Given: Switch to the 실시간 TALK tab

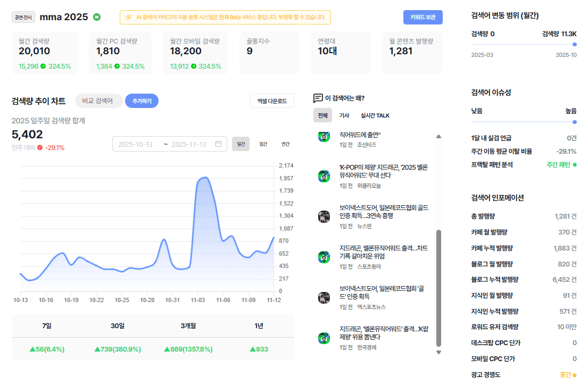Looking at the screenshot, I should pos(375,115).
